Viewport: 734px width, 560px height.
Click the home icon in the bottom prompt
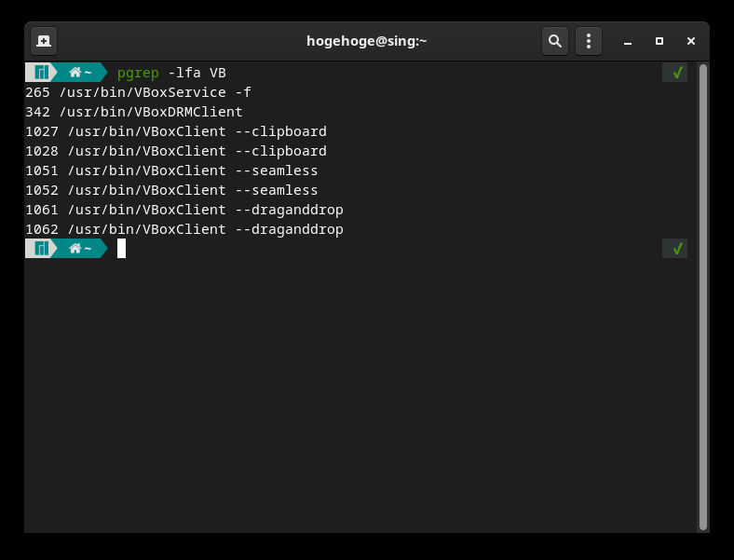click(75, 248)
